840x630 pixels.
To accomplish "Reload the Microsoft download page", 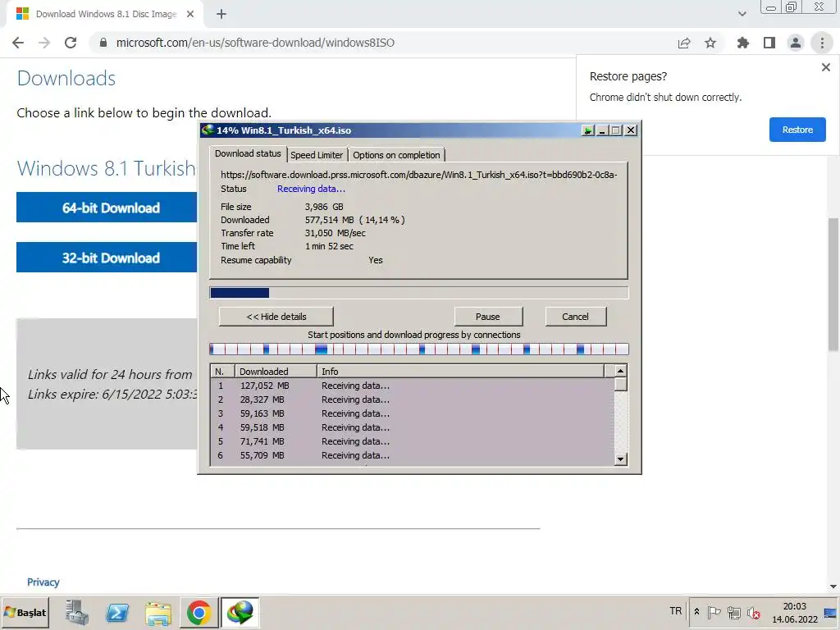I will pyautogui.click(x=71, y=43).
